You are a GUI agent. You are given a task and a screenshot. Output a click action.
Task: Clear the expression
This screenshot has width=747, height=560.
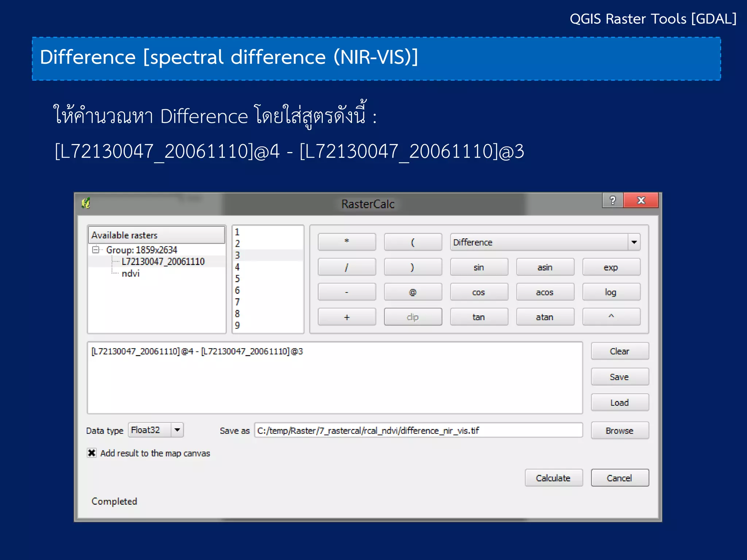620,351
